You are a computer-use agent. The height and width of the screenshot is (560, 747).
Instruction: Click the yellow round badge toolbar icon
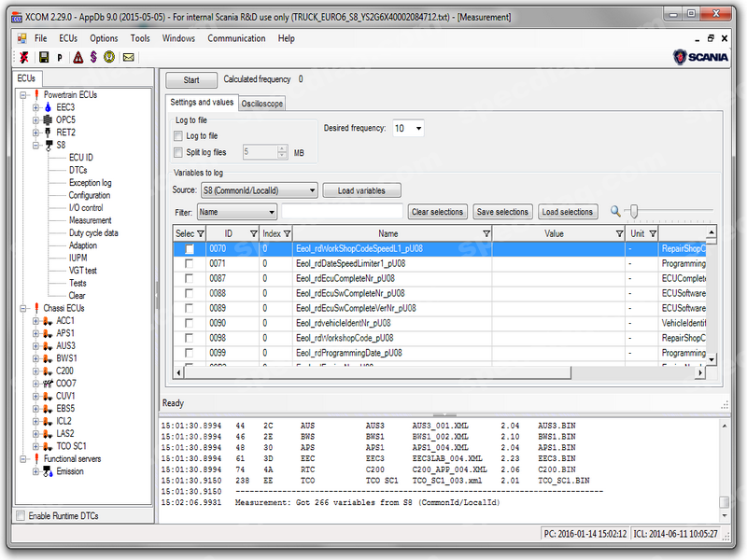110,57
